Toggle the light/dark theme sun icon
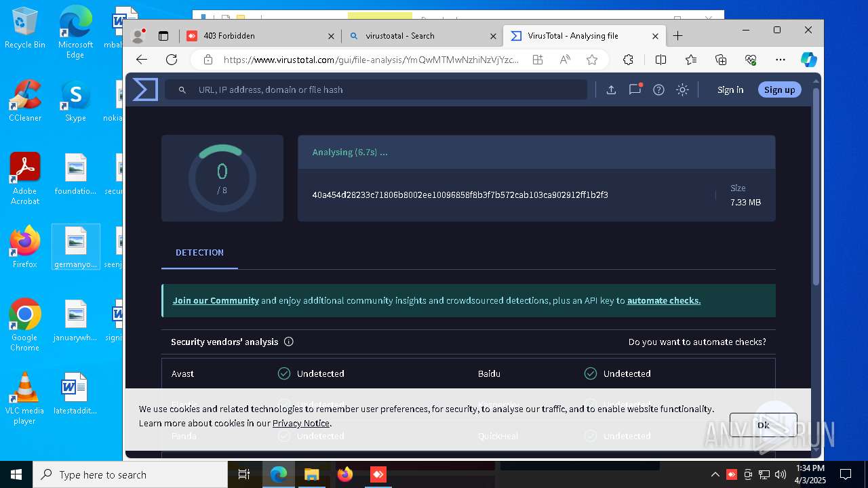This screenshot has height=488, width=868. click(x=682, y=89)
